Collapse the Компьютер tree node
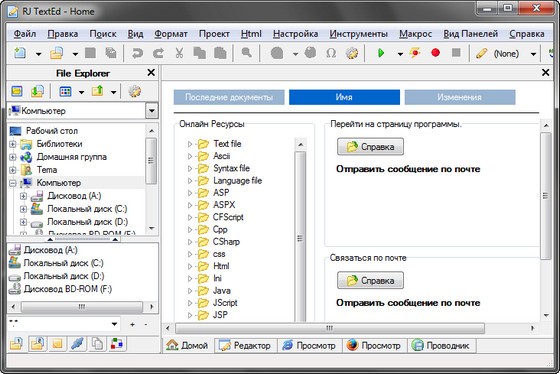 pyautogui.click(x=13, y=183)
